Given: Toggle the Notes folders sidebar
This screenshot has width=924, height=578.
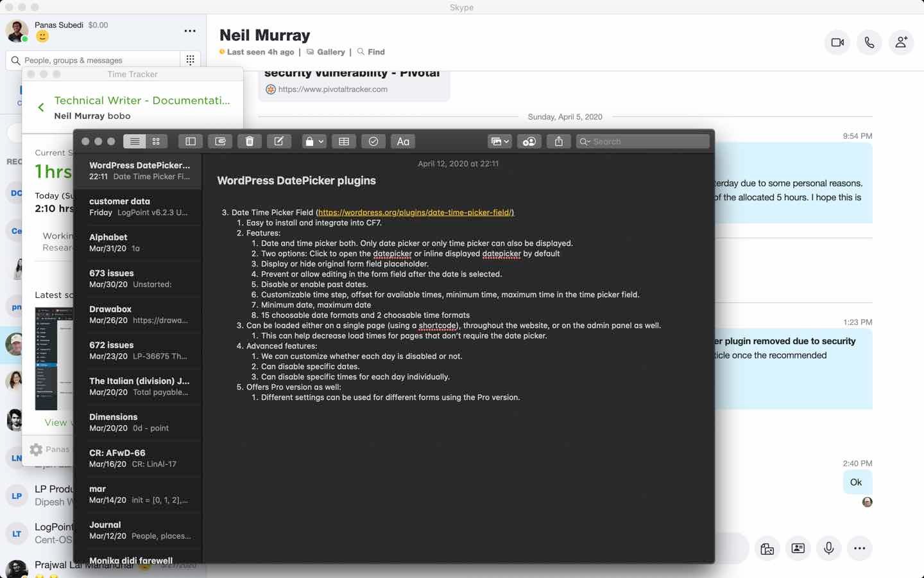Looking at the screenshot, I should 191,141.
